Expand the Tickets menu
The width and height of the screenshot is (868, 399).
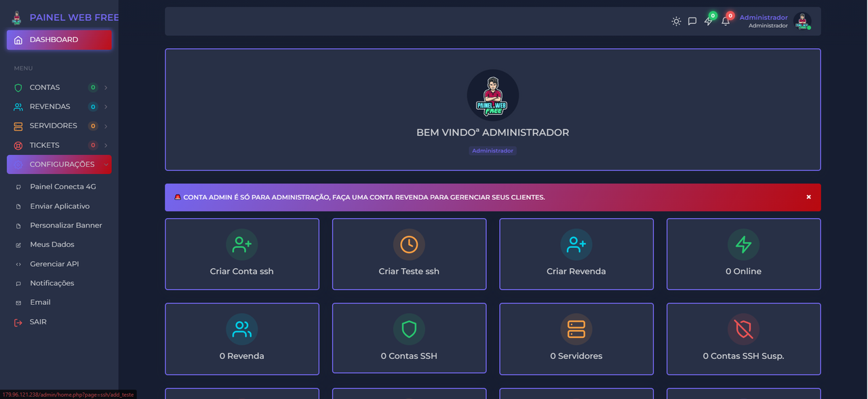coord(59,146)
